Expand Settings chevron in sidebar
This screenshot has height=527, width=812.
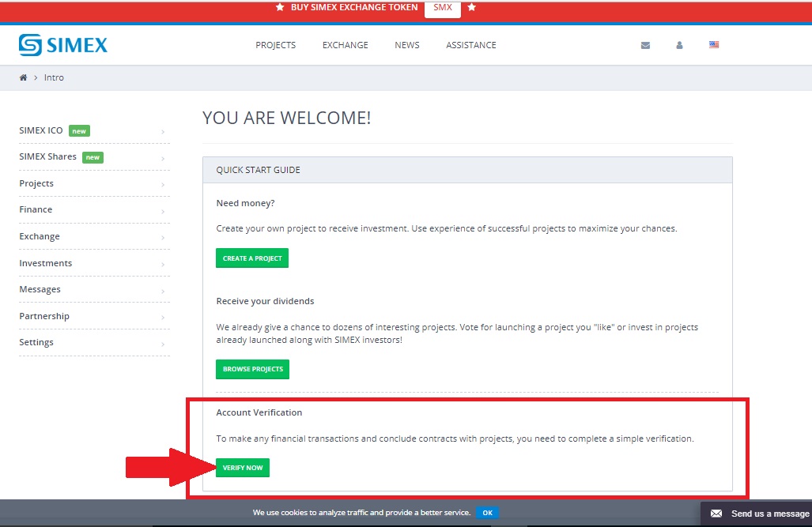[163, 344]
